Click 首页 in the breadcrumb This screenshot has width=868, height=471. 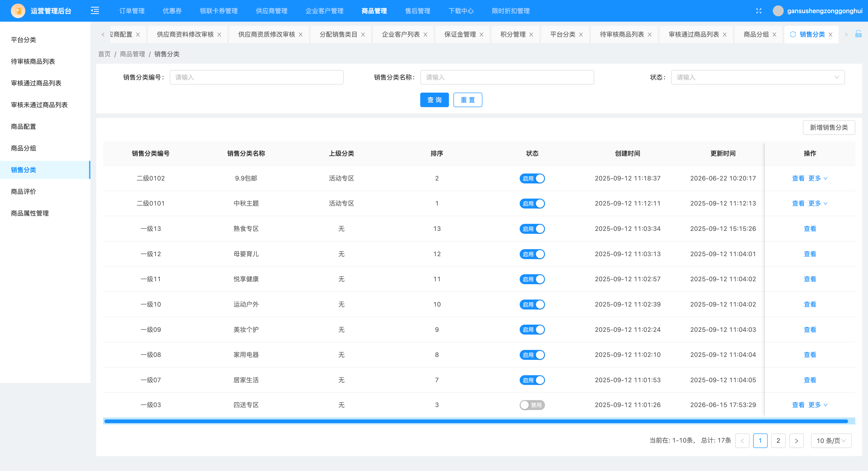(104, 54)
